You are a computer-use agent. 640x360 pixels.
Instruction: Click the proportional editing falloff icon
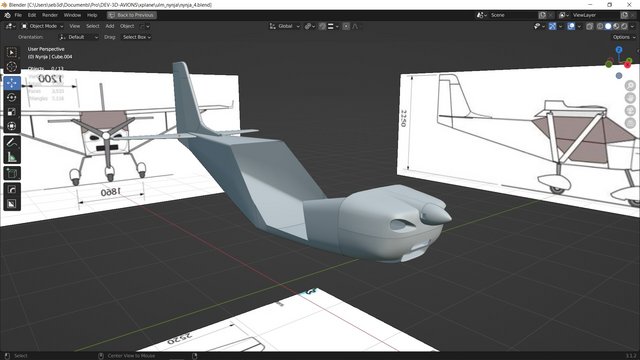coord(356,26)
